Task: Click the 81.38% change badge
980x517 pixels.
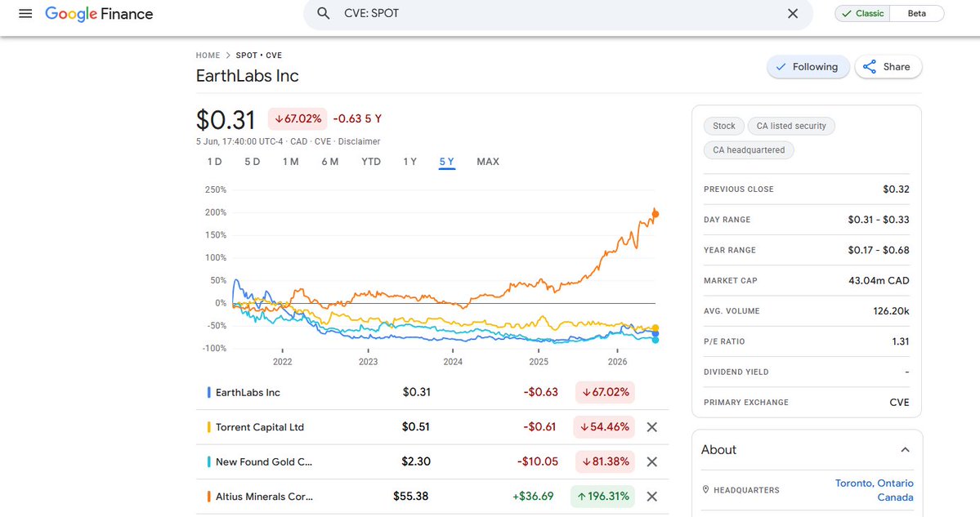Action: tap(606, 462)
